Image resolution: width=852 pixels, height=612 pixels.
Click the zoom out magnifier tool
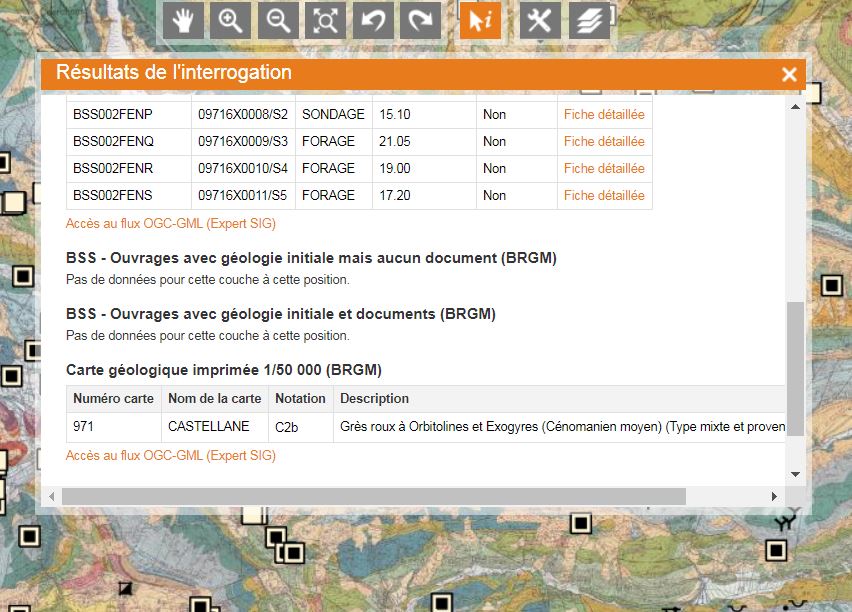(278, 21)
